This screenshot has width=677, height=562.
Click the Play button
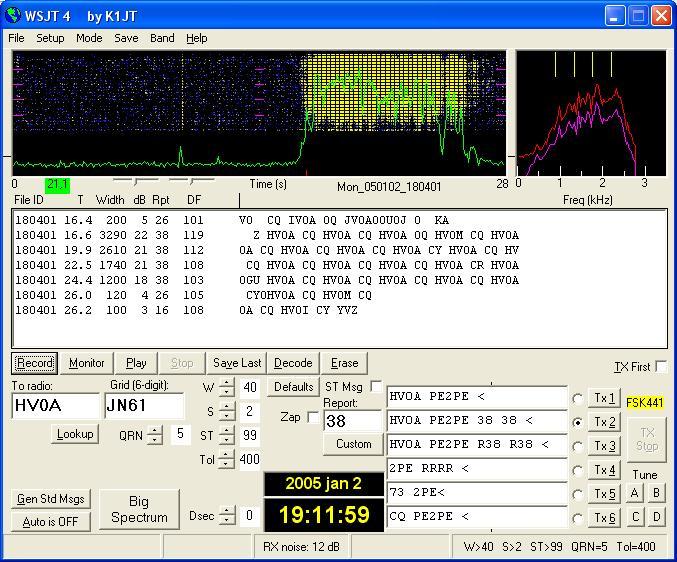(x=135, y=363)
